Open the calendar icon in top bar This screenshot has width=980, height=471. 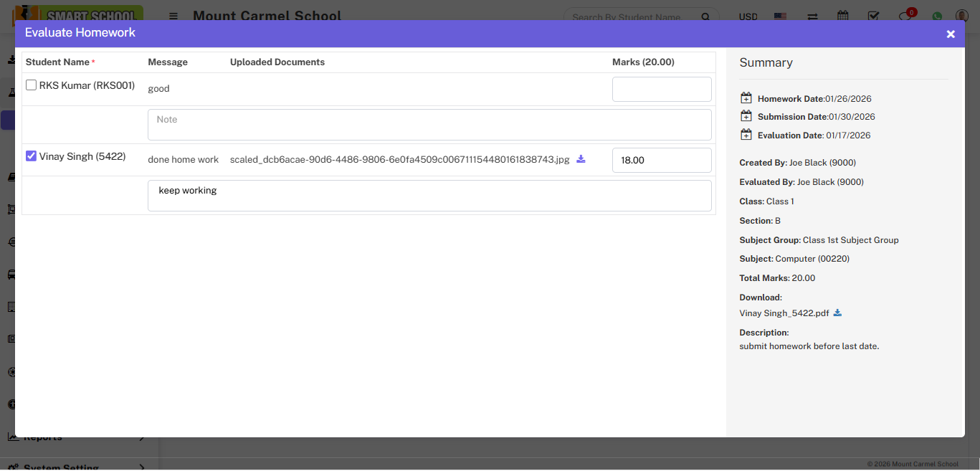843,16
